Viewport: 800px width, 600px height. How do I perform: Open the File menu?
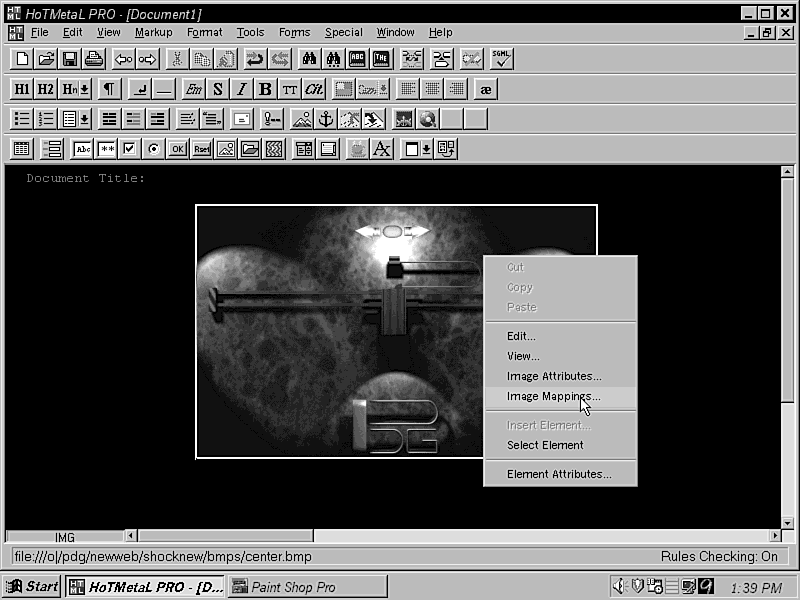(x=39, y=33)
